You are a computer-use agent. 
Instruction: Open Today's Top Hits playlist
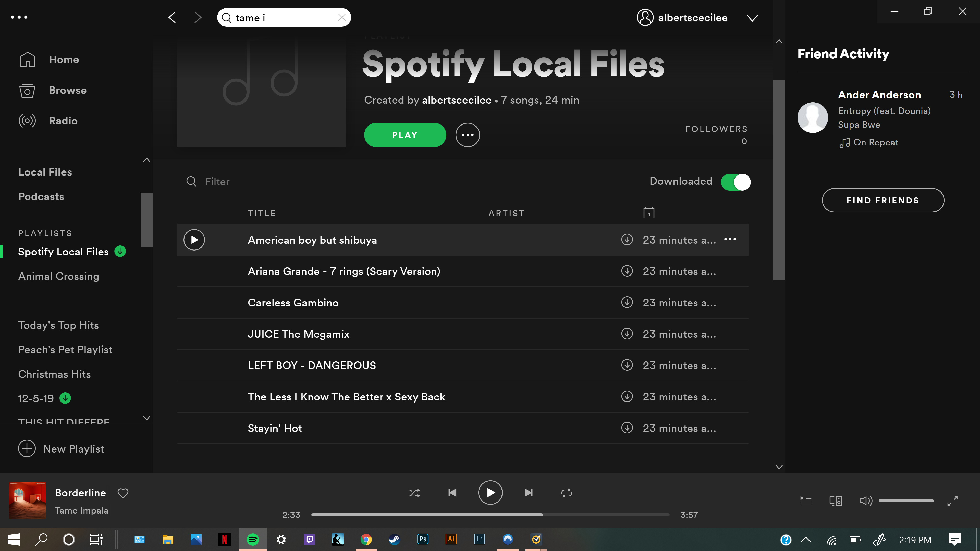click(x=59, y=325)
